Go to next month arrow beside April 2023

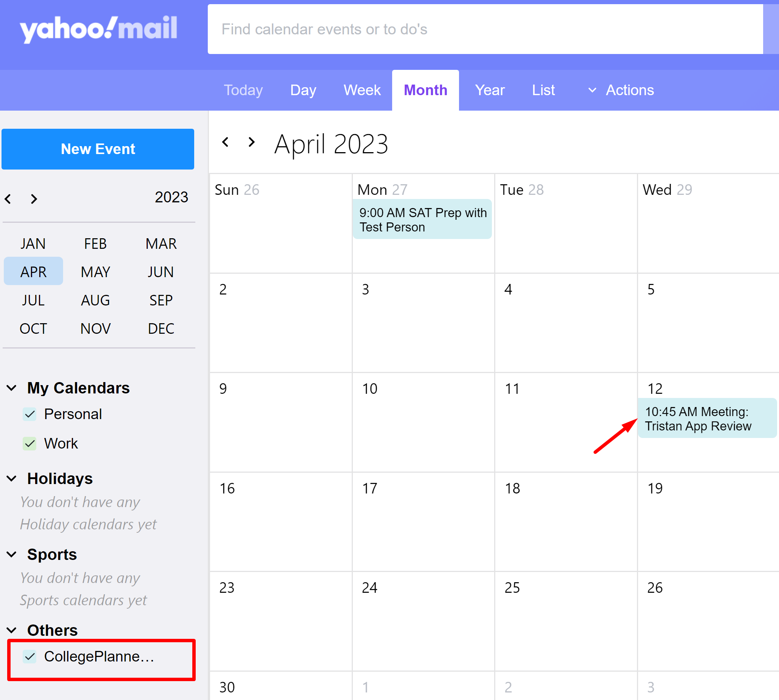251,142
